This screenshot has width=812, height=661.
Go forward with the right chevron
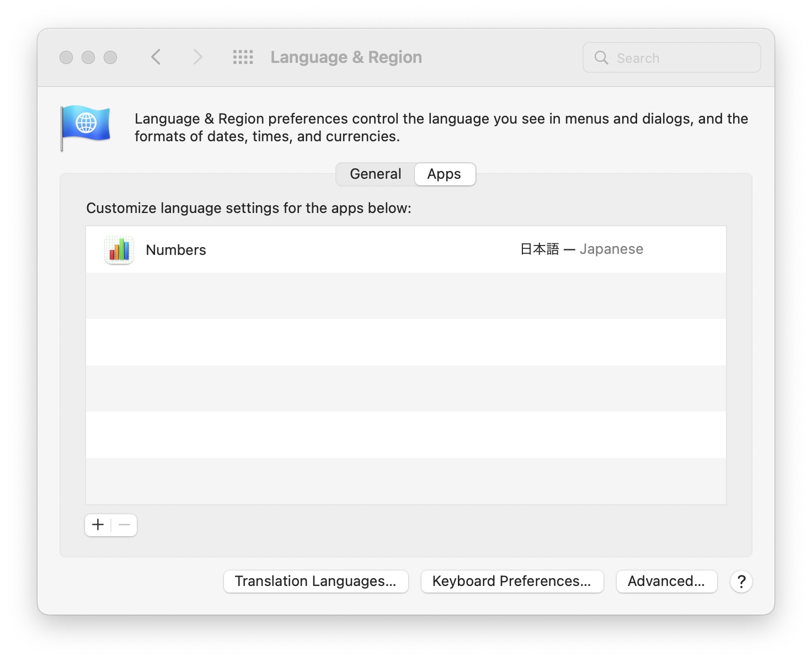click(x=197, y=57)
